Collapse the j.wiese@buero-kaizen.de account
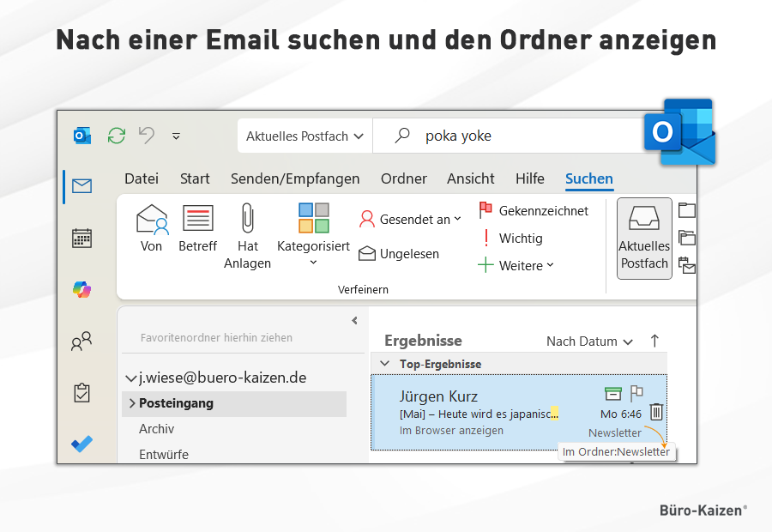The image size is (772, 532). tap(130, 378)
